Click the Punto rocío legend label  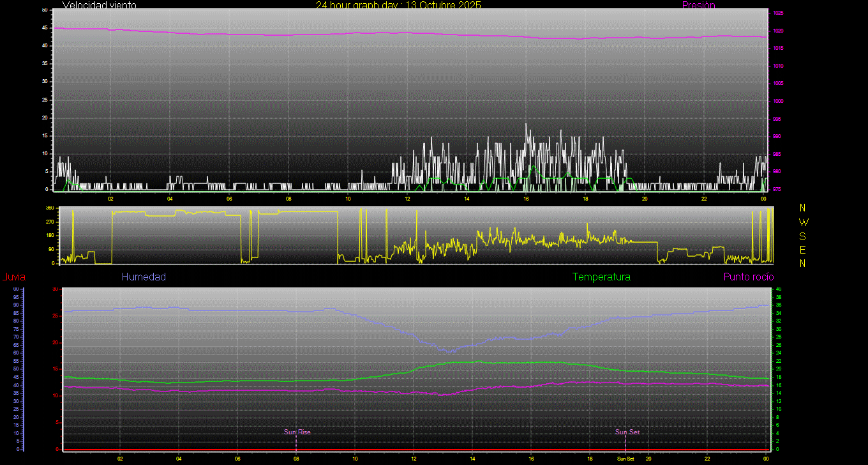748,277
